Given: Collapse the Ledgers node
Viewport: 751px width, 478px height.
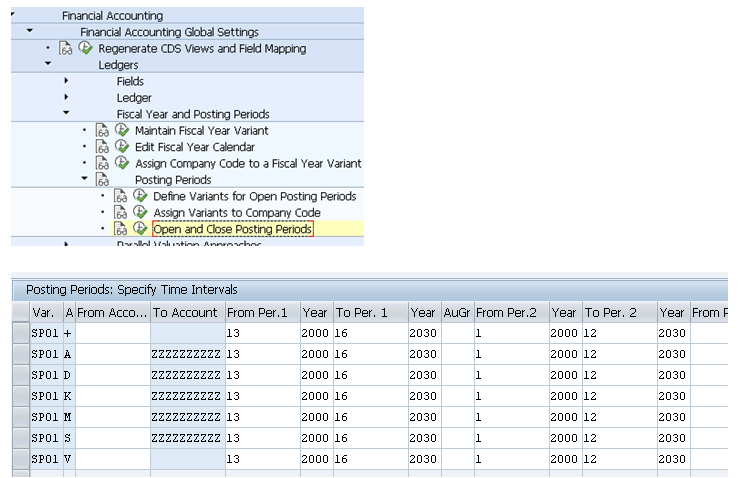Looking at the screenshot, I should pyautogui.click(x=48, y=63).
